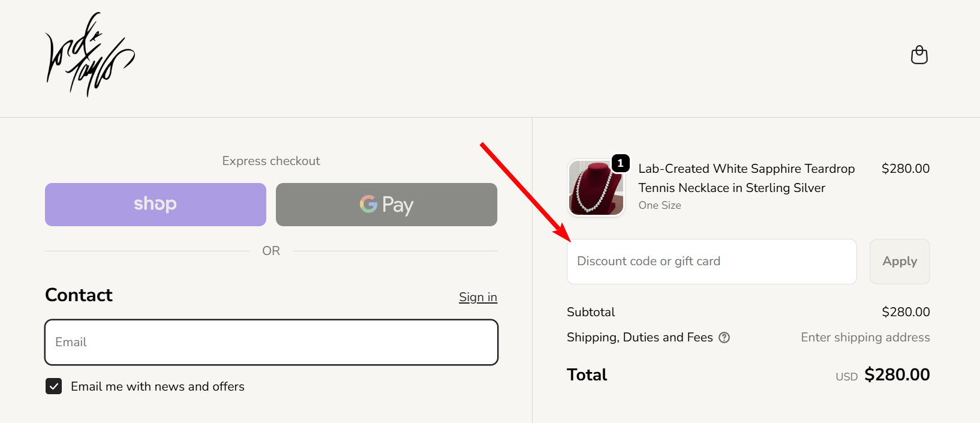The height and width of the screenshot is (423, 980).
Task: Click the help icon next to Shipping, Duties and Fees
Action: pos(724,337)
